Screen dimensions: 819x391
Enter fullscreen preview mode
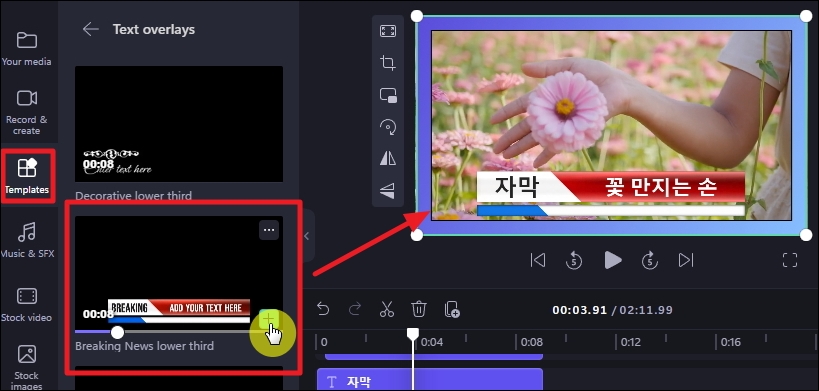(790, 260)
